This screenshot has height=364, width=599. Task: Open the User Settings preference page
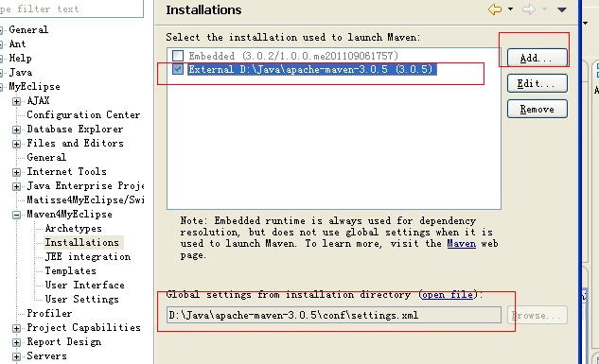[81, 299]
